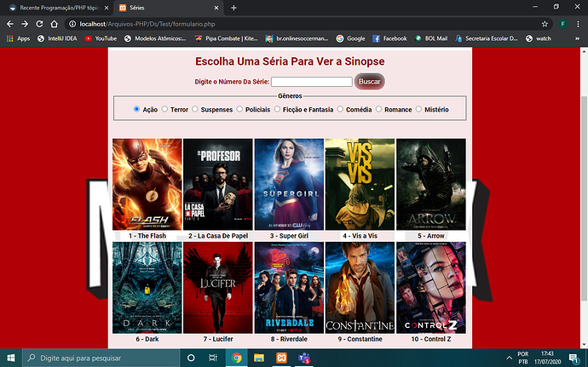Reload the page with the refresh icon
This screenshot has width=588, height=367.
click(39, 24)
